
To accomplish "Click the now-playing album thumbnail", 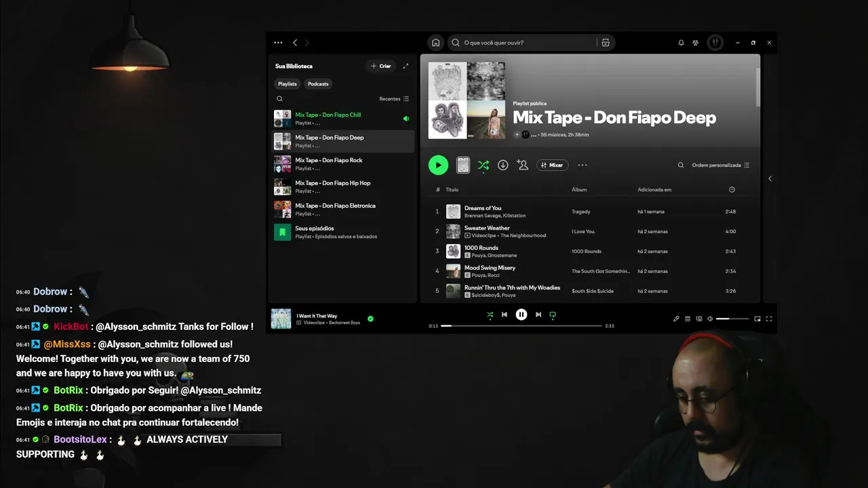I will click(x=281, y=319).
